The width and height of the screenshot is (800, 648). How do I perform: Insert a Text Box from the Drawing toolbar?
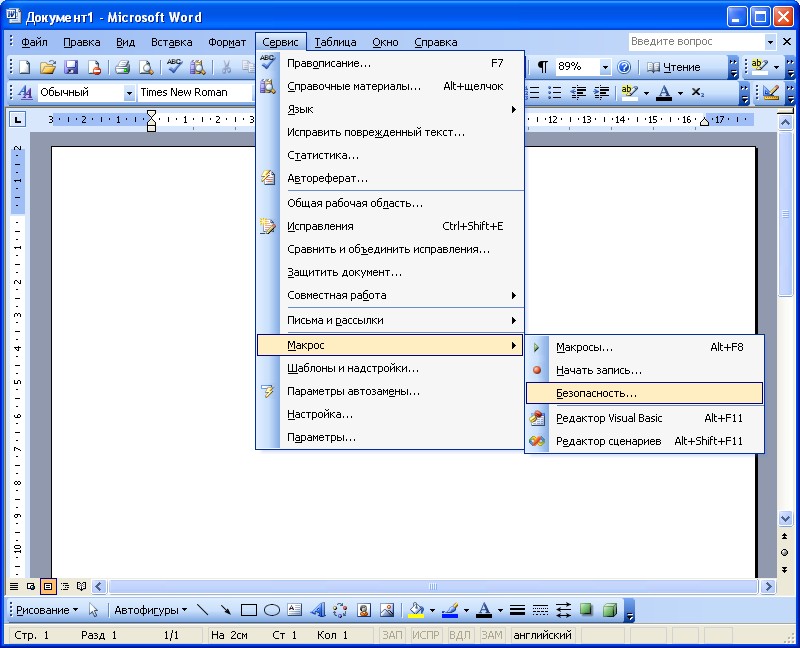[x=295, y=610]
